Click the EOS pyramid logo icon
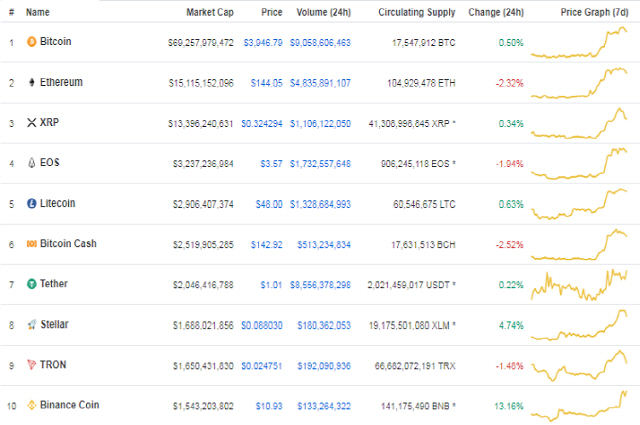Viewport: 640px width, 425px height. pyautogui.click(x=31, y=163)
